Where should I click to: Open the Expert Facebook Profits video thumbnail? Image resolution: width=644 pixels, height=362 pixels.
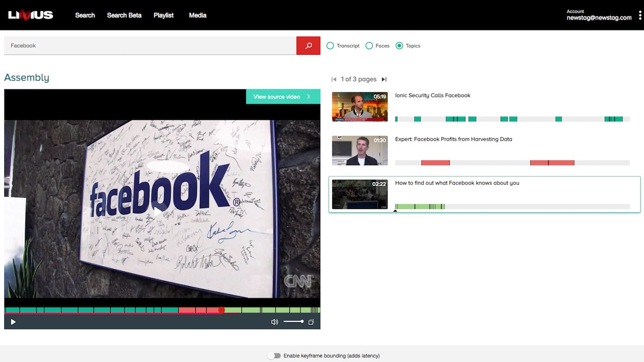pos(360,150)
